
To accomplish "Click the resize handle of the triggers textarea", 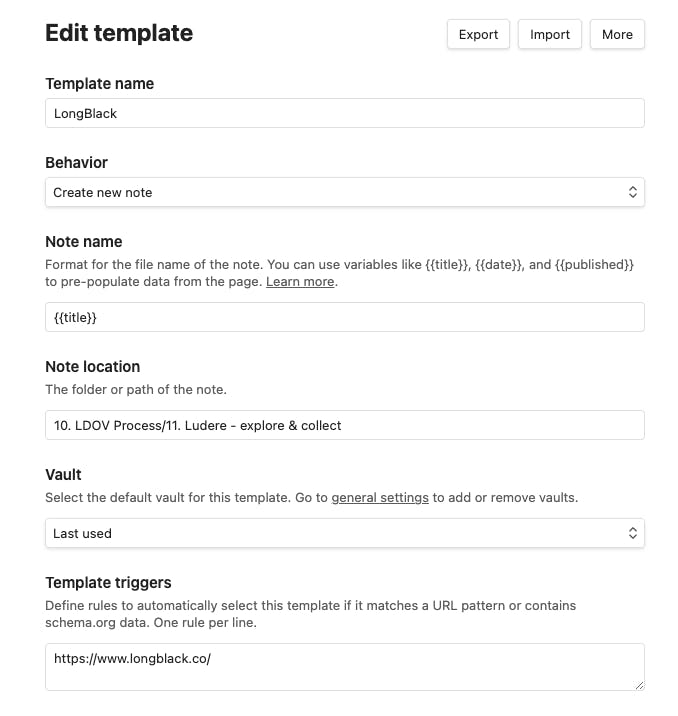I will coord(638,684).
